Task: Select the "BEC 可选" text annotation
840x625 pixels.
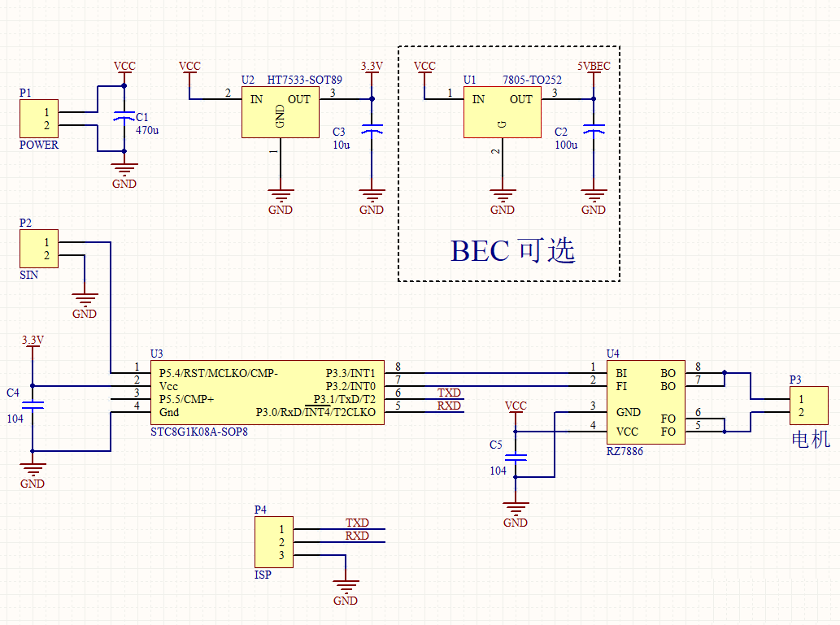Action: coord(513,251)
